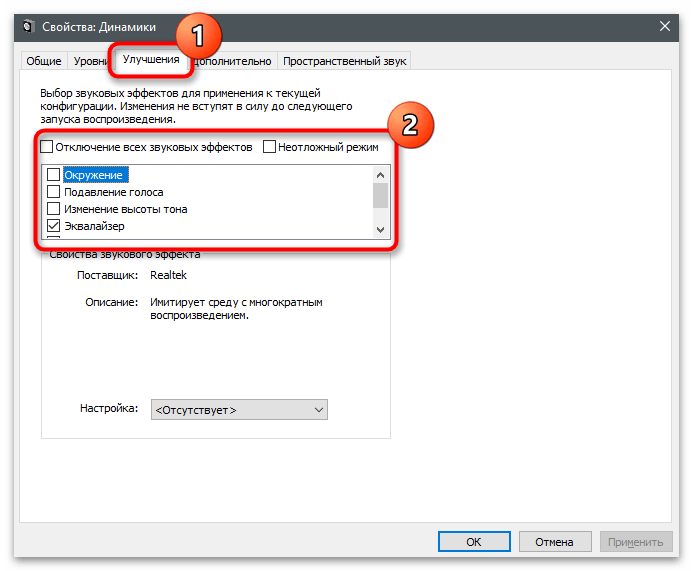Click the speaker icon in the title bar

[x=28, y=27]
